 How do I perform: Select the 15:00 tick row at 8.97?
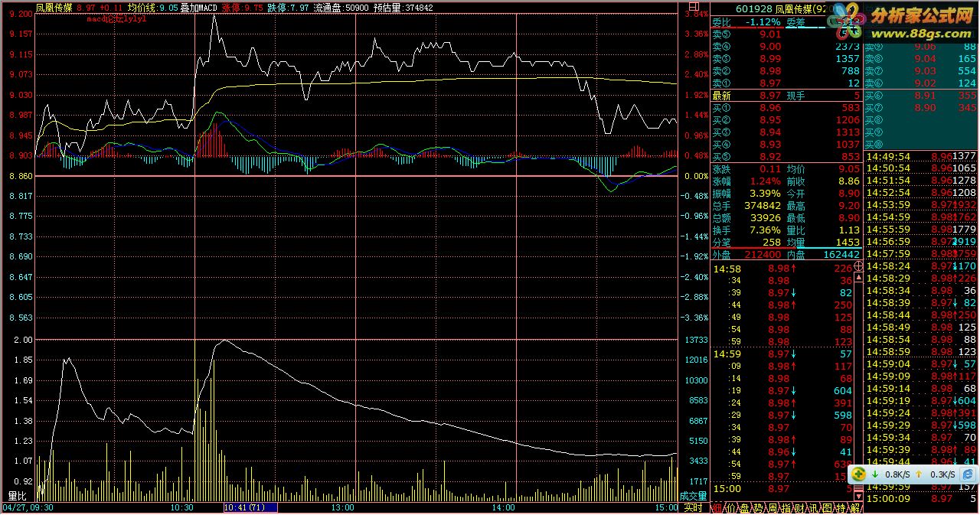click(782, 489)
